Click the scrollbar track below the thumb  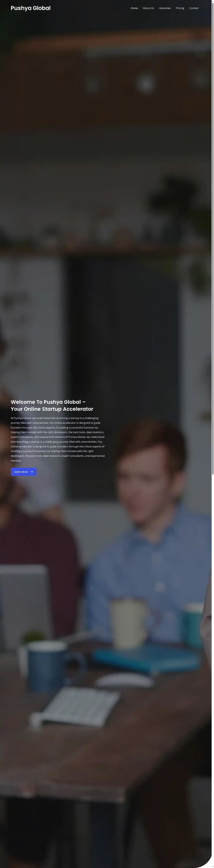tap(213, 670)
